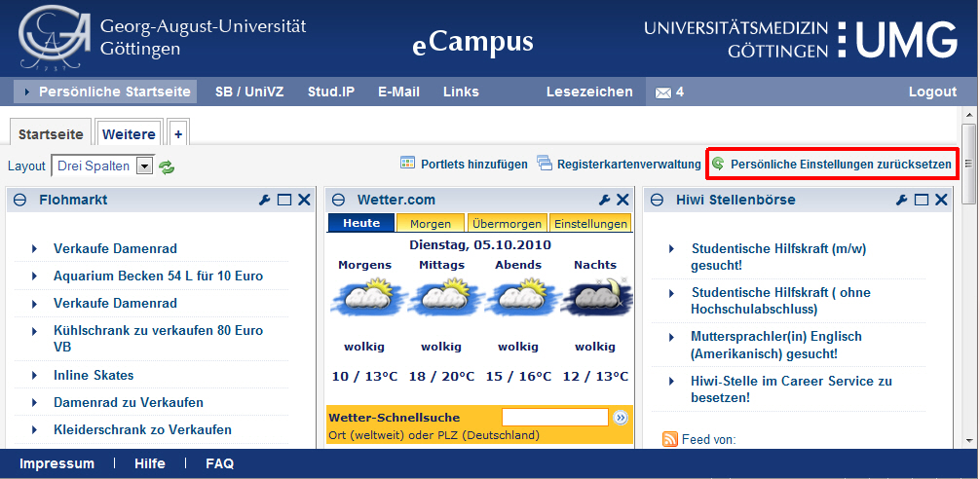Open the Hiwi Stellenbörse wrench settings
980x479 pixels.
point(902,200)
